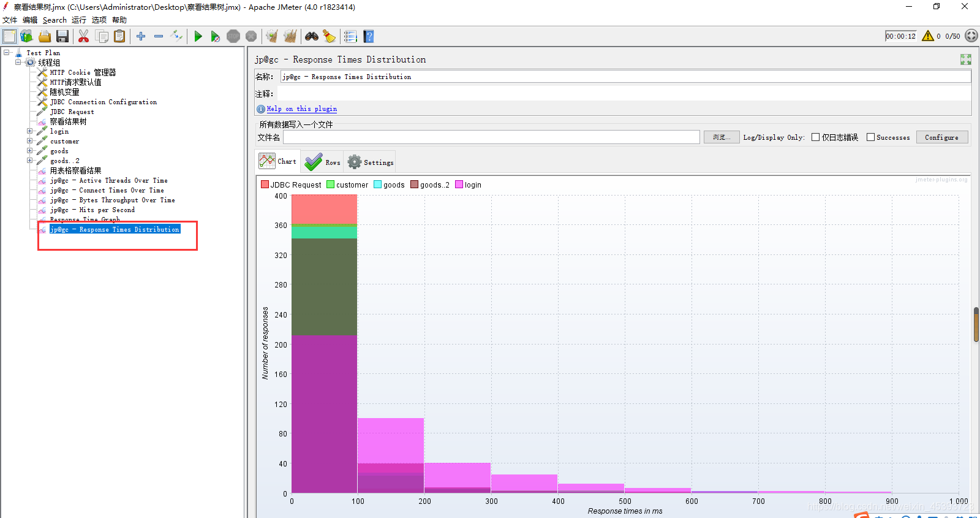Viewport: 980px width, 518px height.
Task: Switch to the Chart tab
Action: click(x=277, y=161)
